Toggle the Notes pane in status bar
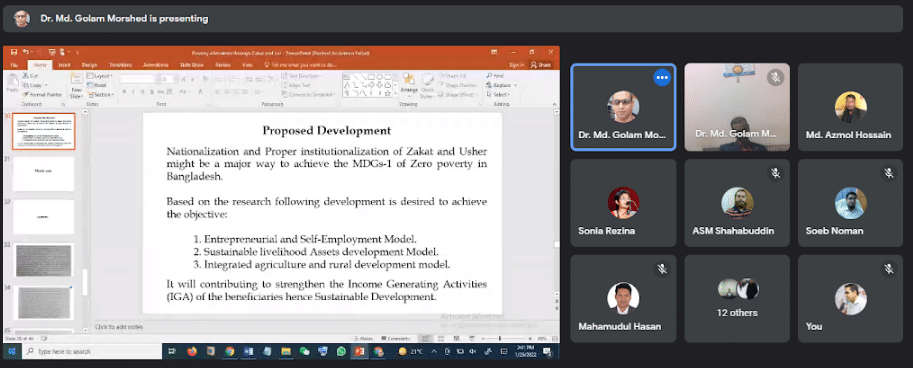Screen dimensions: 913x368 (x=363, y=338)
